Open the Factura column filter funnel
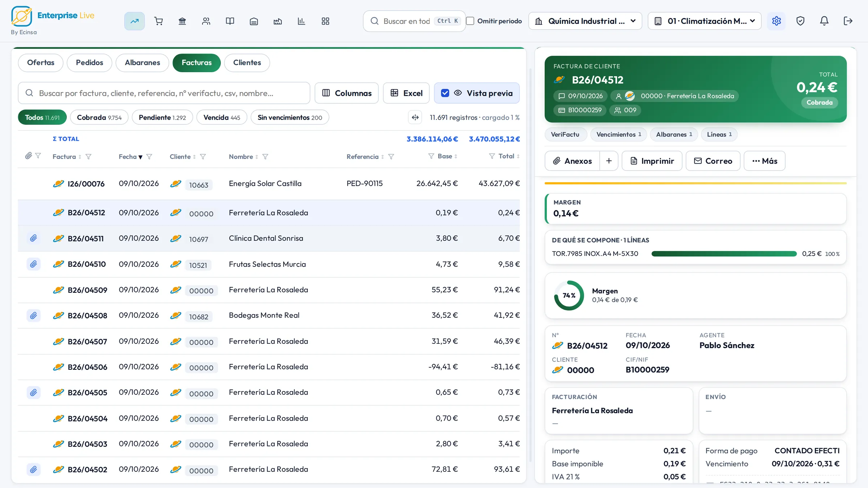The width and height of the screenshot is (868, 488). (89, 157)
